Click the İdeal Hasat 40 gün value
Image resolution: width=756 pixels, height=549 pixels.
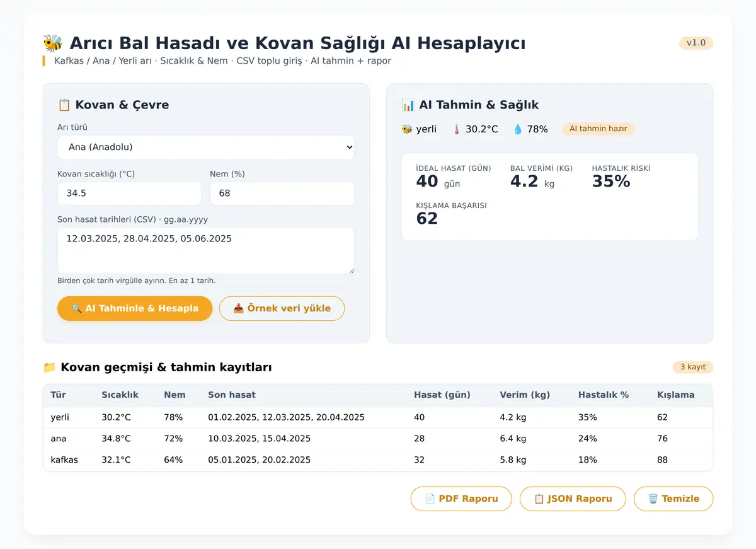(x=438, y=182)
